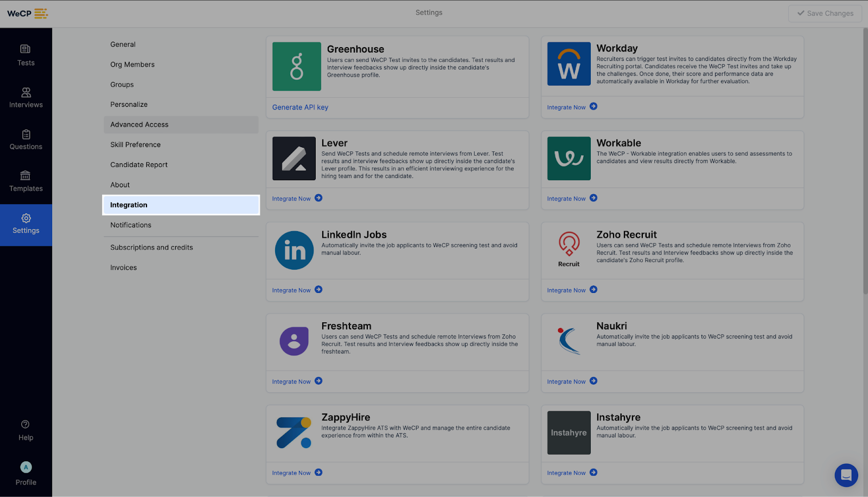Click Save Changes button
This screenshot has width=868, height=497.
click(825, 14)
